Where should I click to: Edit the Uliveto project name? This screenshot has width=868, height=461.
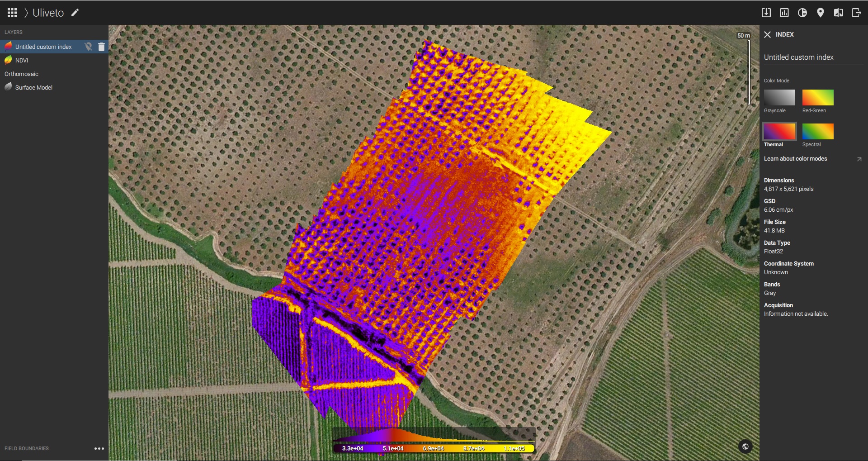(x=75, y=13)
